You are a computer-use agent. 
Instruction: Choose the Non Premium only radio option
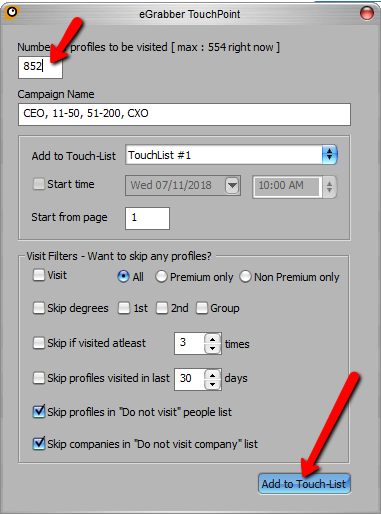(x=245, y=277)
